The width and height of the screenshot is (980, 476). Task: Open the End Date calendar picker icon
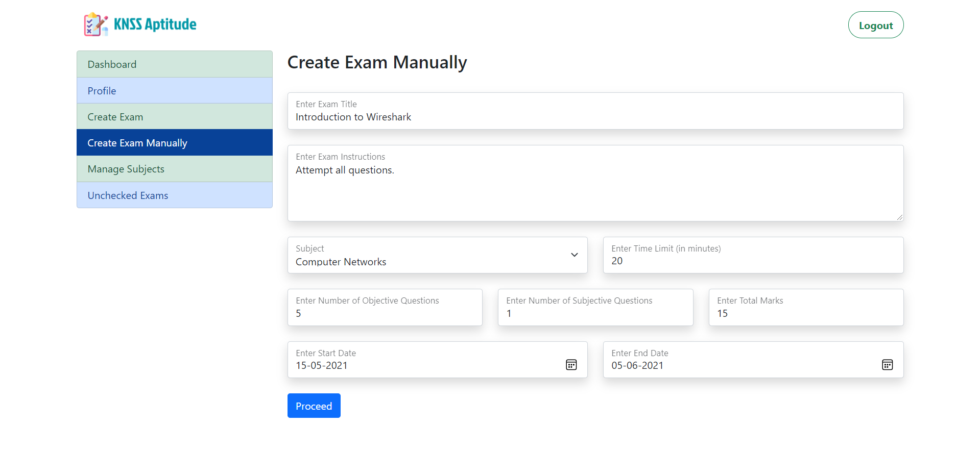click(887, 365)
